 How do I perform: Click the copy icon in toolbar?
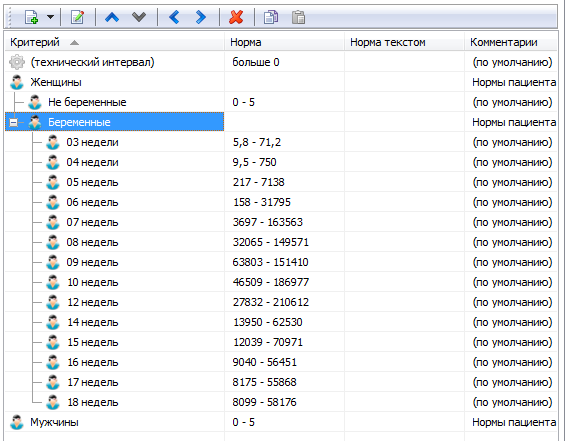point(271,17)
